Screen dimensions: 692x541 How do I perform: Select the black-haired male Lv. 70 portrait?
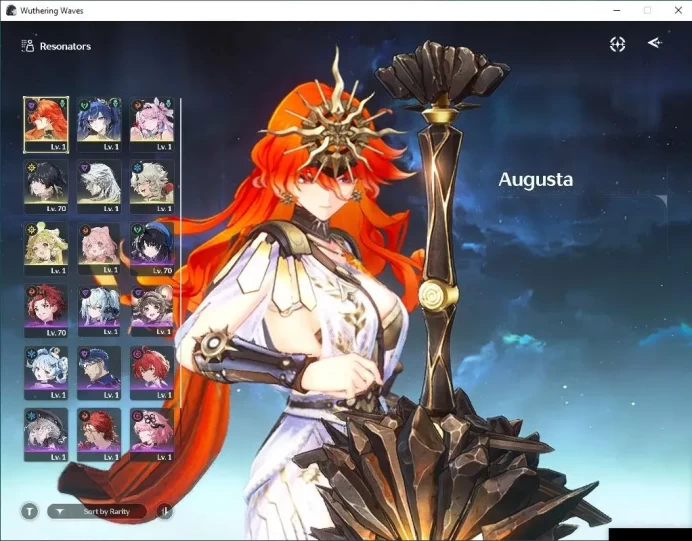coord(46,187)
